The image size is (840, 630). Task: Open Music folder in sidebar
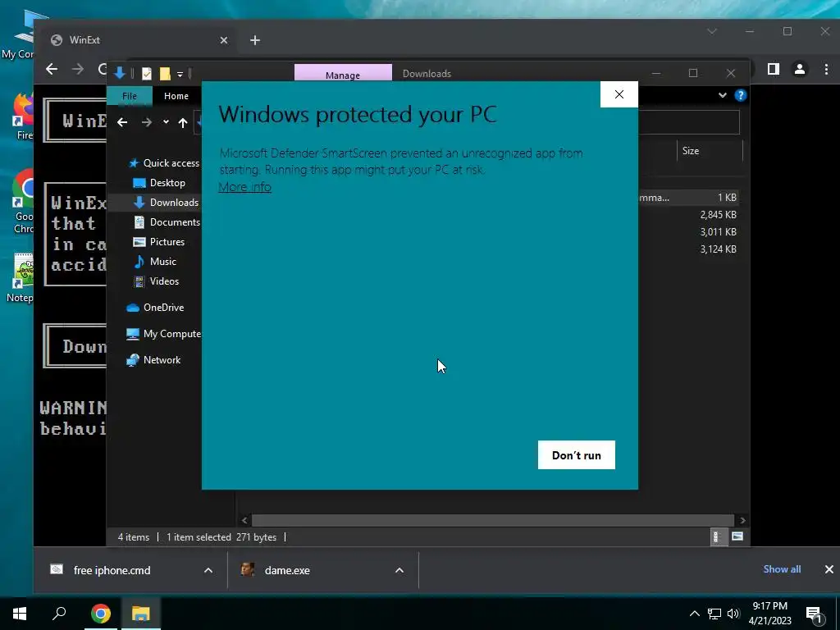(x=154, y=262)
